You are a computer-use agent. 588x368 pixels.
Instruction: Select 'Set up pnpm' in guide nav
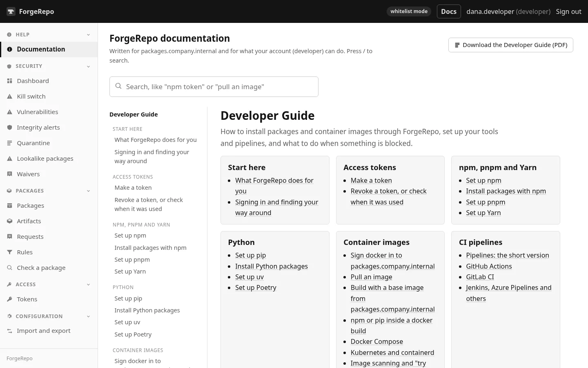(132, 260)
